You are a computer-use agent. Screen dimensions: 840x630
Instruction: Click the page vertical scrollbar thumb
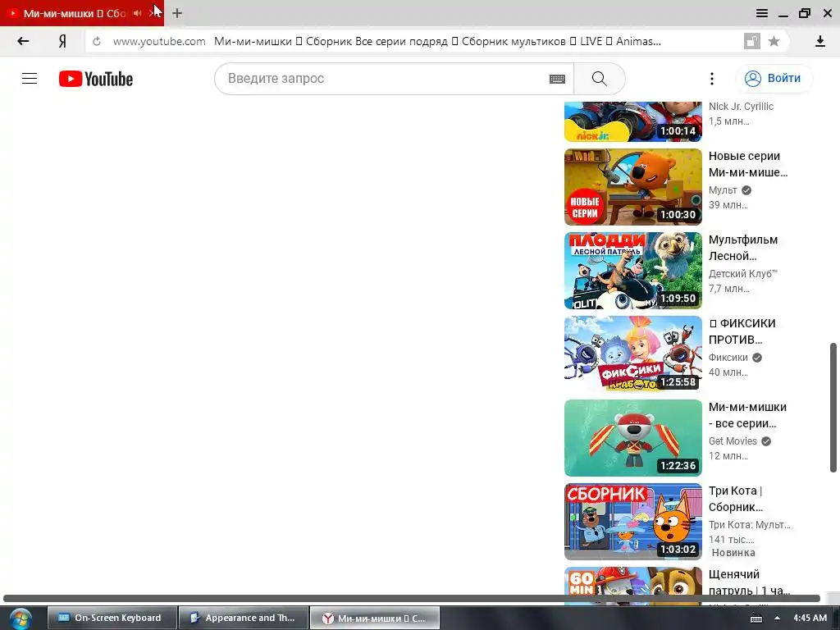click(x=833, y=408)
